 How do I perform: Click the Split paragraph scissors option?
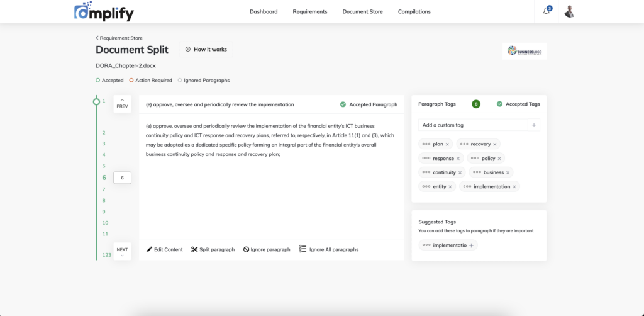213,249
